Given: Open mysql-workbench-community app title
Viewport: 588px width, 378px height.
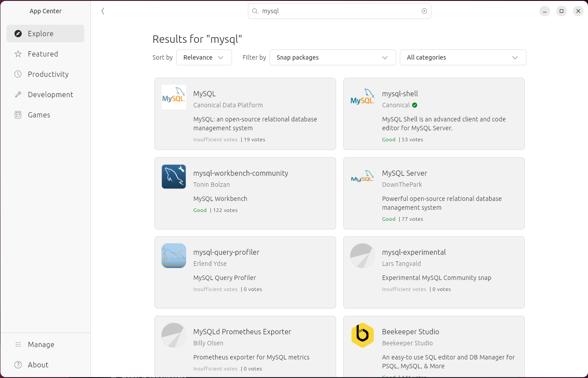Looking at the screenshot, I should [x=241, y=173].
